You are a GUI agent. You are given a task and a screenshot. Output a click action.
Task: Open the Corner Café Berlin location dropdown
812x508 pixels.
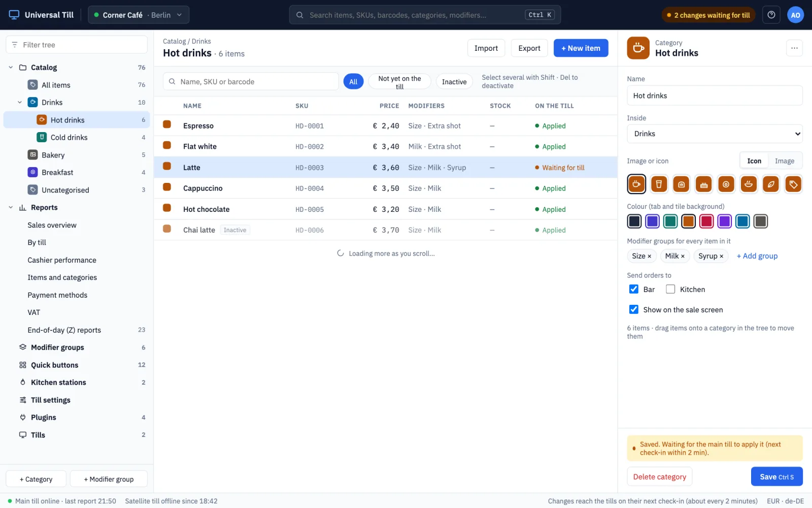pyautogui.click(x=139, y=15)
